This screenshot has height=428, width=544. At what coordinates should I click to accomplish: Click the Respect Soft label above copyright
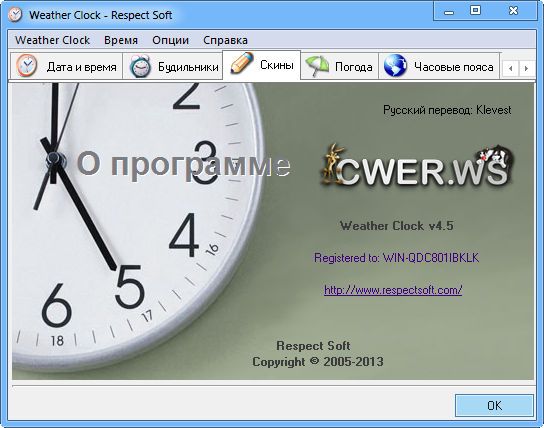(x=313, y=345)
